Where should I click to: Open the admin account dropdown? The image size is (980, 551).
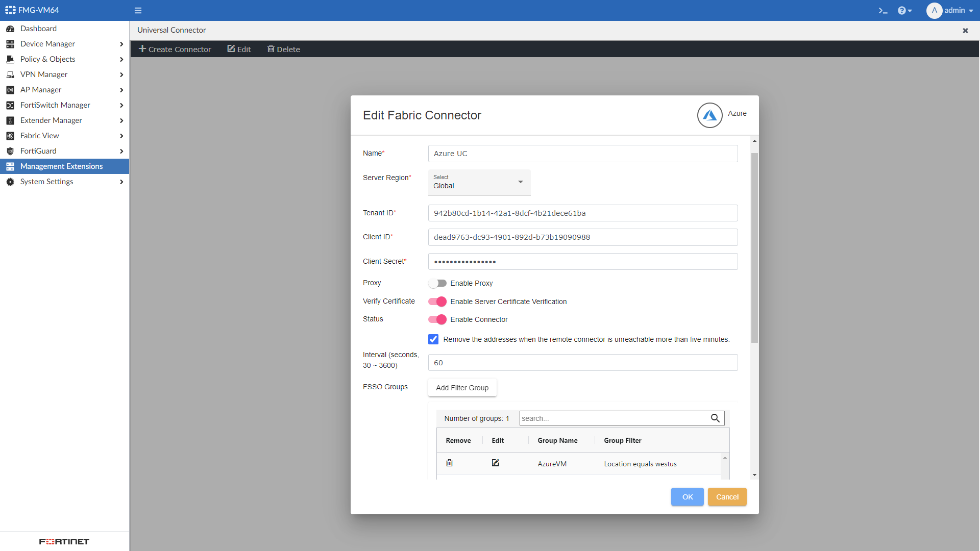950,10
